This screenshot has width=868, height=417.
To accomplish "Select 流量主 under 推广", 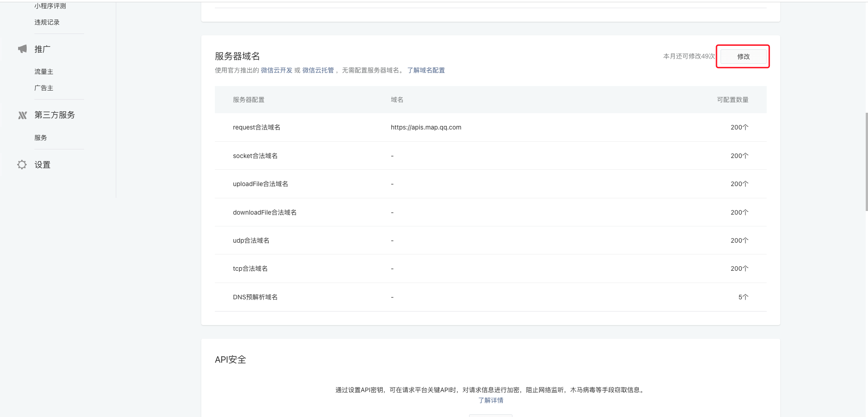I will click(x=43, y=72).
